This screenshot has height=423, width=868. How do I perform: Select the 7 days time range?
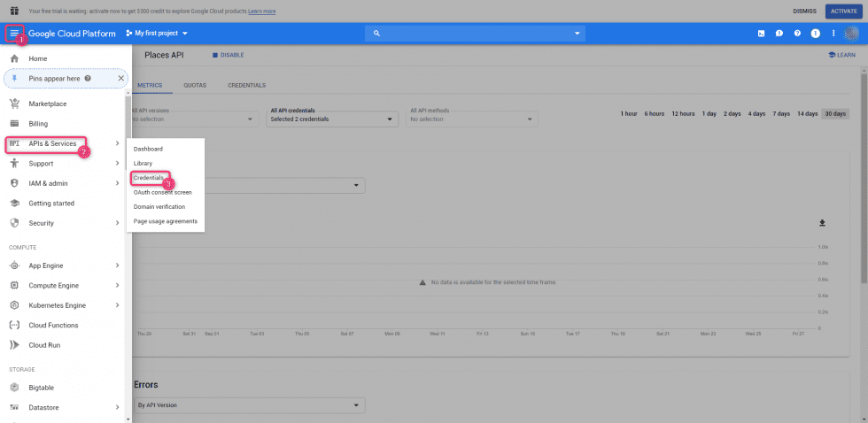click(781, 114)
